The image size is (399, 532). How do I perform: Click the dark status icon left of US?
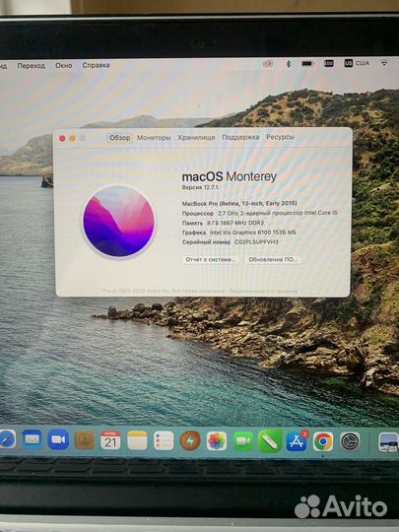[x=328, y=63]
